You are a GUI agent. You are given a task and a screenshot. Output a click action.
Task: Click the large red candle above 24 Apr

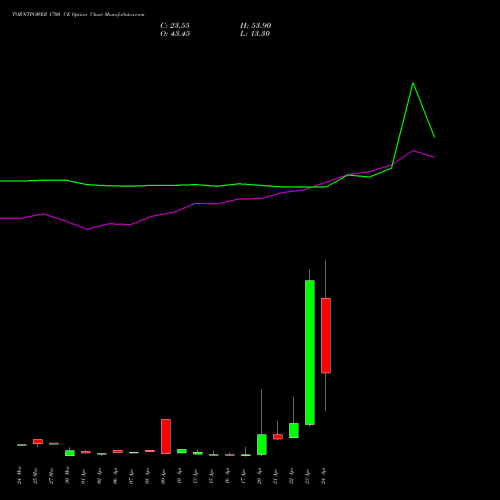[x=326, y=335]
